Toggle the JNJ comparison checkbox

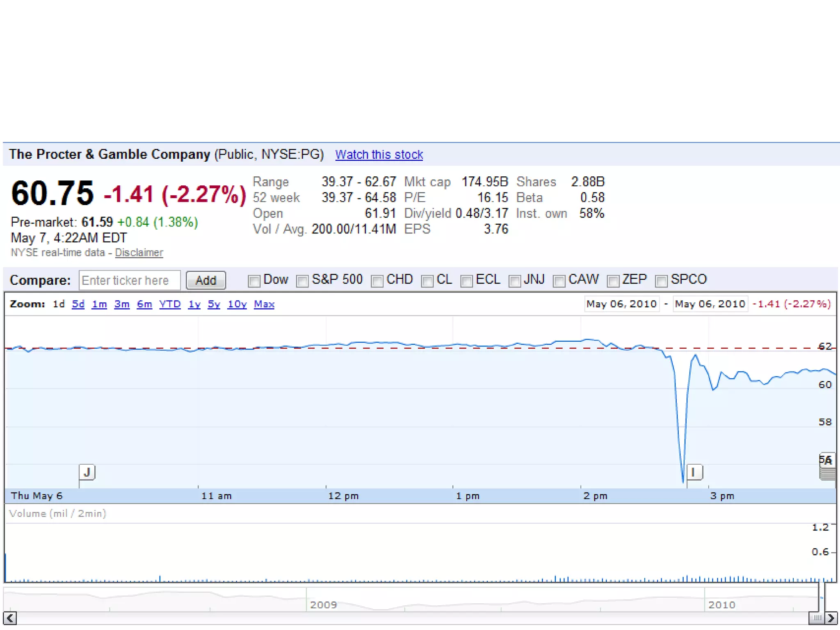tap(514, 281)
